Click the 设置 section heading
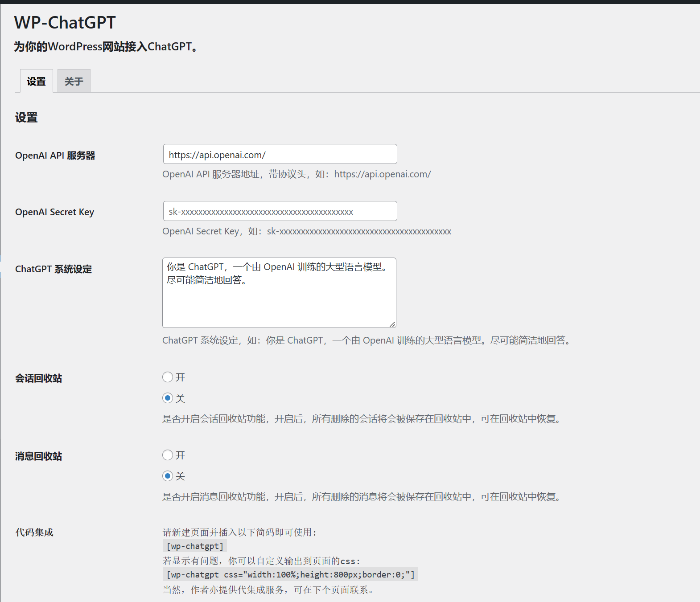Viewport: 700px width, 602px height. 26,118
